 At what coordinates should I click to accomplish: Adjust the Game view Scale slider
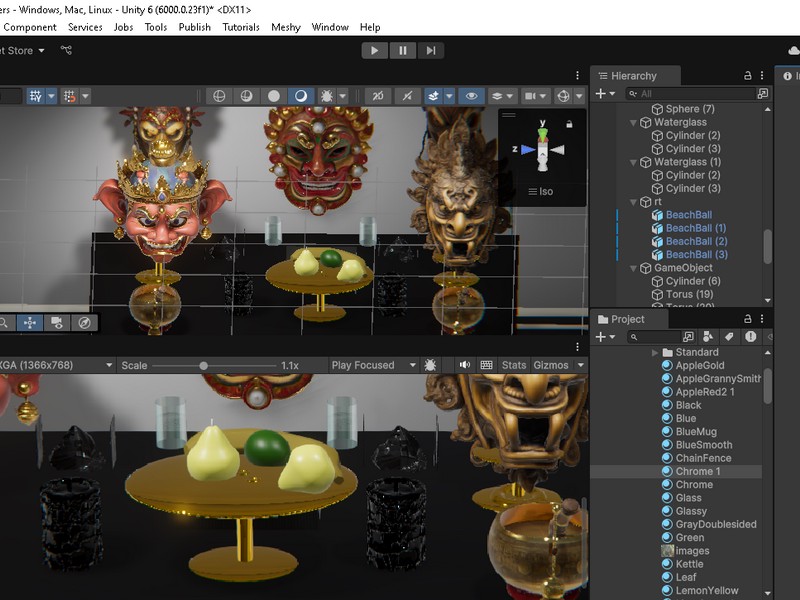pos(204,366)
